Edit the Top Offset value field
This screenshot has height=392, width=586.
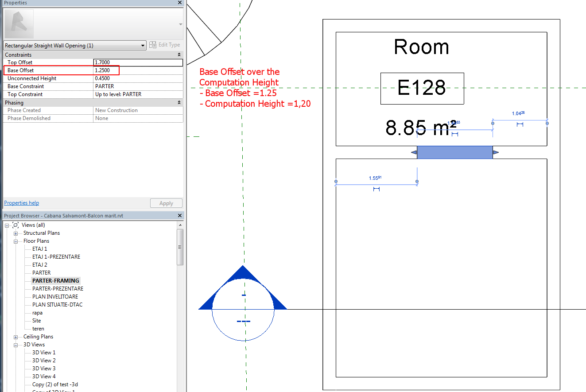point(137,62)
